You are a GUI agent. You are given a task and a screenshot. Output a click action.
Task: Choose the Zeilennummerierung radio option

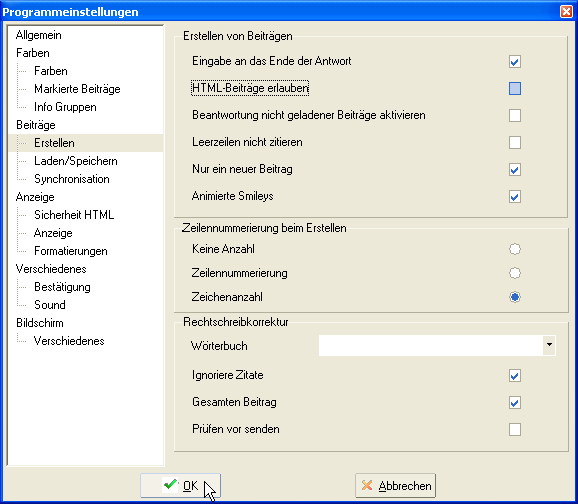pos(515,273)
